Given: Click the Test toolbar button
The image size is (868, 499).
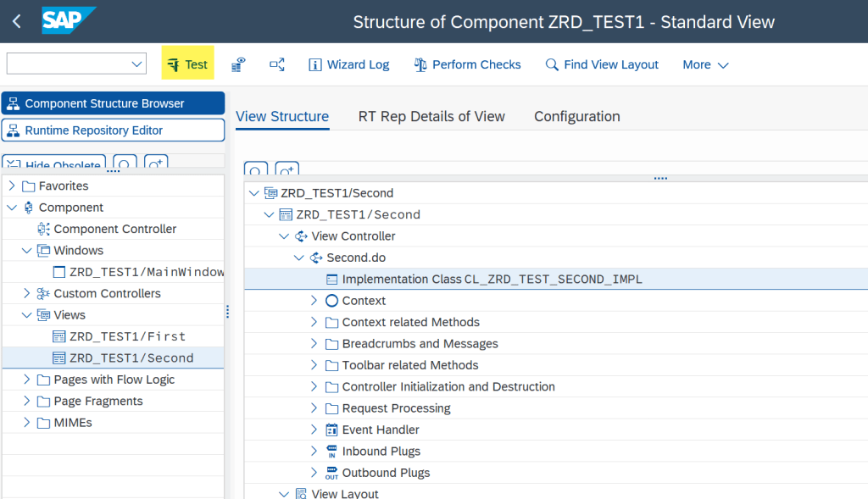Looking at the screenshot, I should click(187, 64).
